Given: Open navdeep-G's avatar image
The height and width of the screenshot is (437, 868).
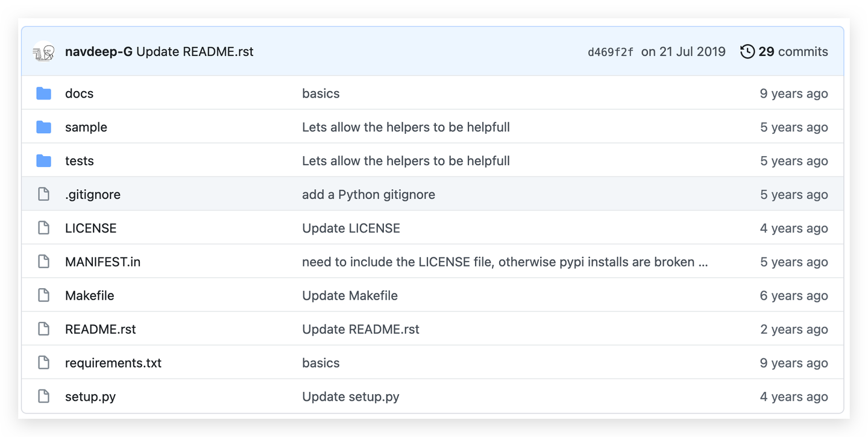Looking at the screenshot, I should coord(44,52).
